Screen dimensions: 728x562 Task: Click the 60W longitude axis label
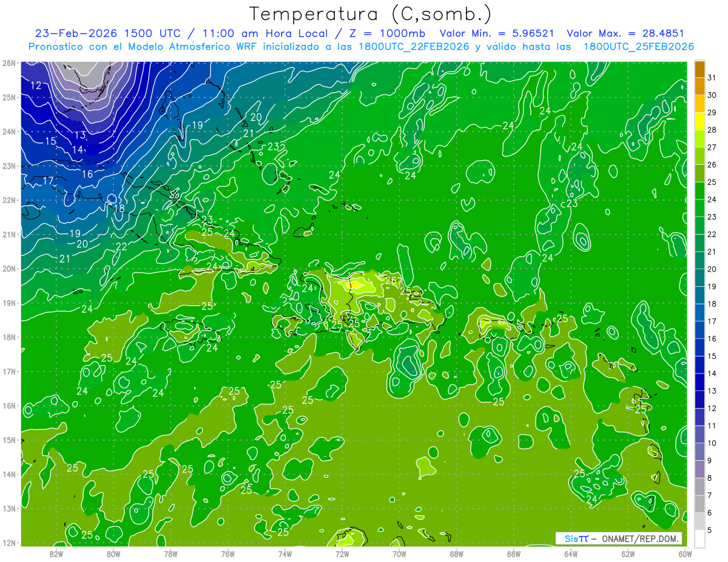click(685, 554)
